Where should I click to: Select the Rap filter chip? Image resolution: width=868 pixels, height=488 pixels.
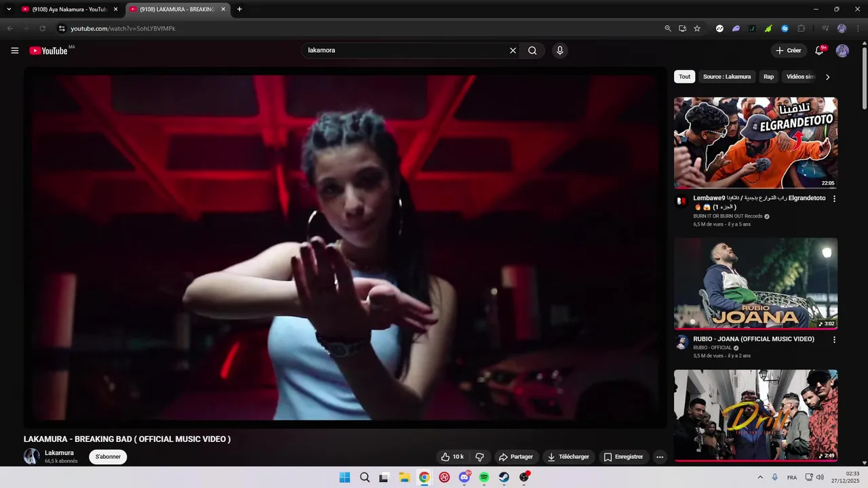[x=768, y=77]
